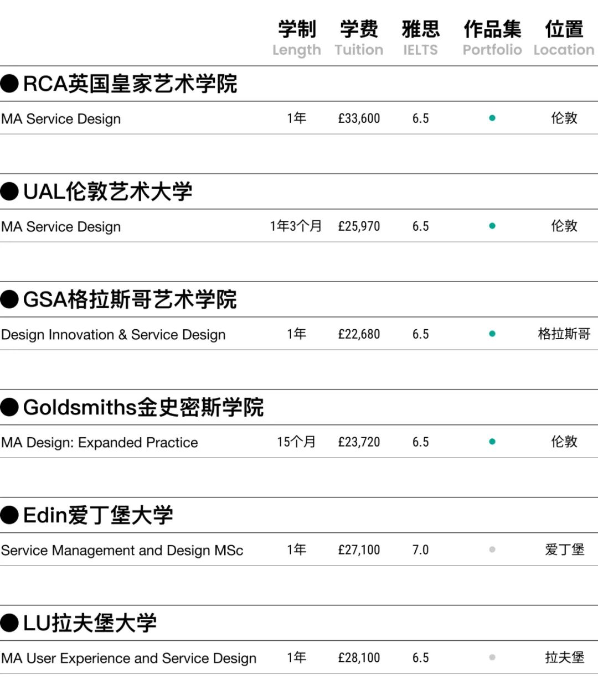The width and height of the screenshot is (598, 700).
Task: Click the £28,100 tuition value
Action: pyautogui.click(x=359, y=658)
